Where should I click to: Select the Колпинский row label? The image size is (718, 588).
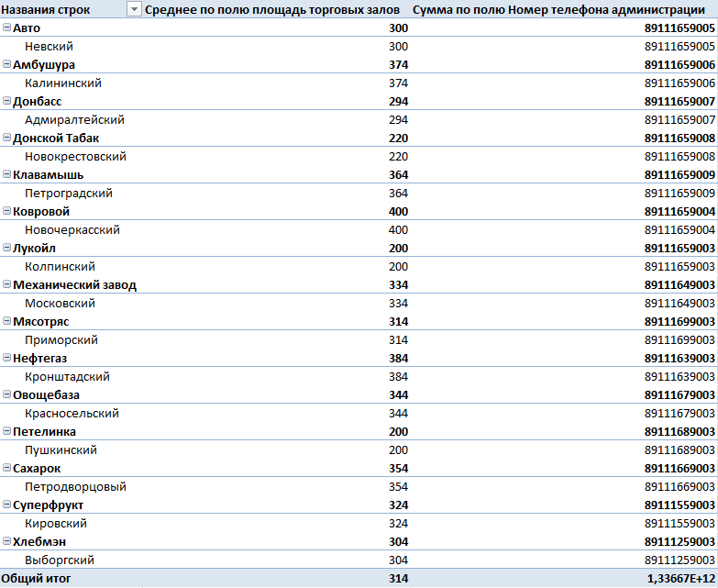pos(60,266)
